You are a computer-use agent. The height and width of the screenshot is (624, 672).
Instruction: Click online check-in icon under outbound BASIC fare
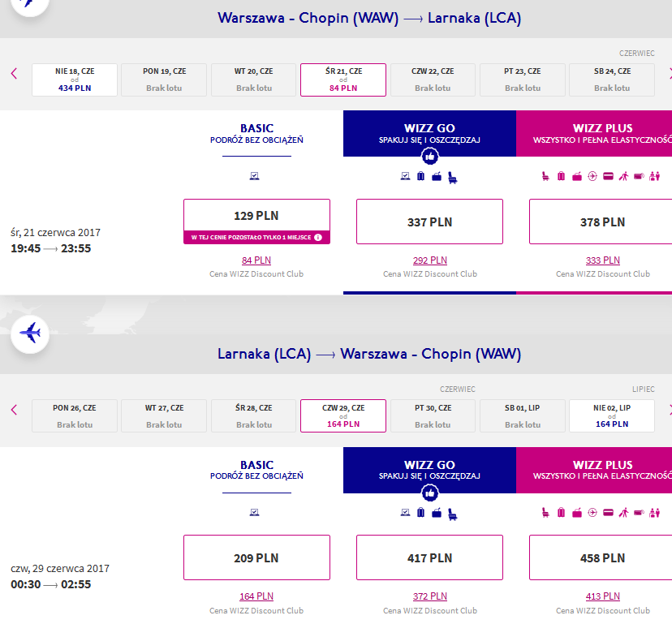pyautogui.click(x=255, y=176)
